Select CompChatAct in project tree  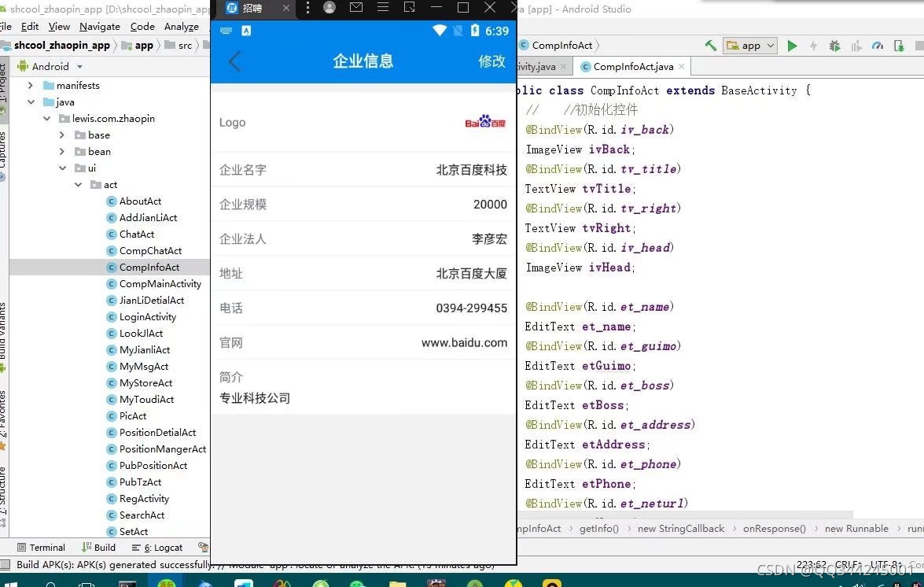150,250
